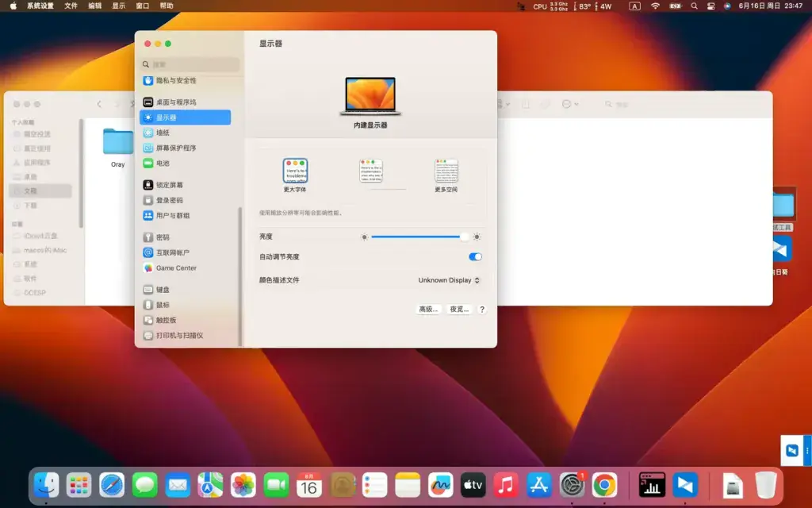This screenshot has height=508, width=812.
Task: Click the battery status icon in menu bar
Action: click(x=676, y=6)
